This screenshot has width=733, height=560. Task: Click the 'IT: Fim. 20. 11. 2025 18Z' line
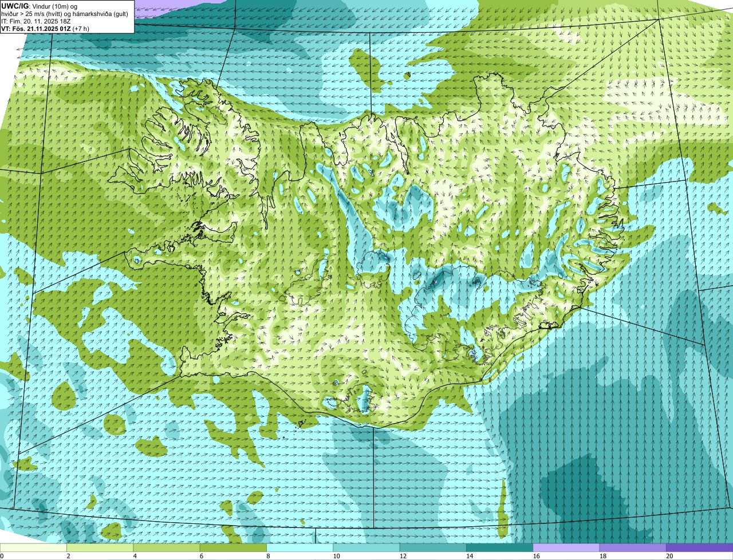coord(36,21)
